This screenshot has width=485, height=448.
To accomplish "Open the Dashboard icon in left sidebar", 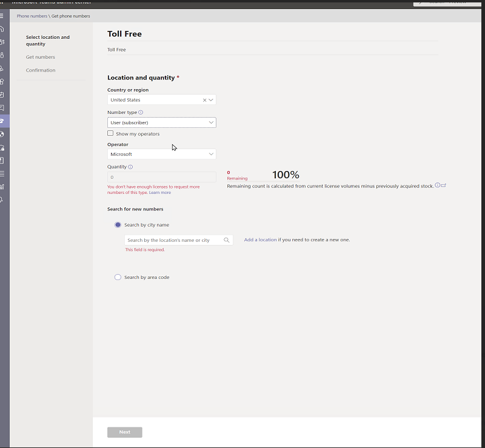I will pos(5,28).
